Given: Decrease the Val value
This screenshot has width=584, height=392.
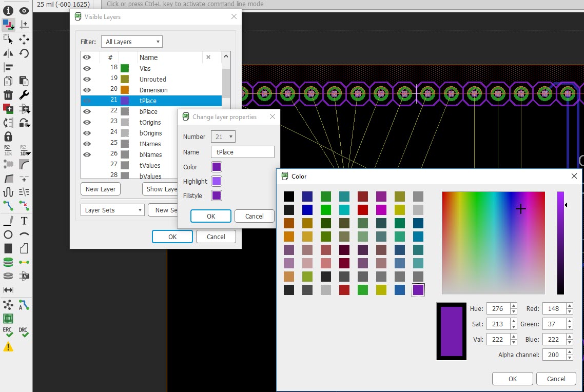Looking at the screenshot, I should pyautogui.click(x=514, y=342).
